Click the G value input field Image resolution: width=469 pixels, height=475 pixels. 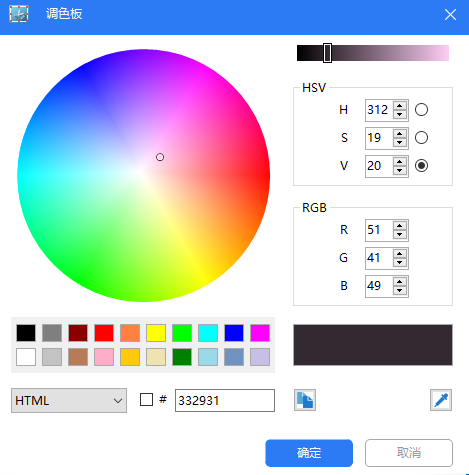coord(379,258)
